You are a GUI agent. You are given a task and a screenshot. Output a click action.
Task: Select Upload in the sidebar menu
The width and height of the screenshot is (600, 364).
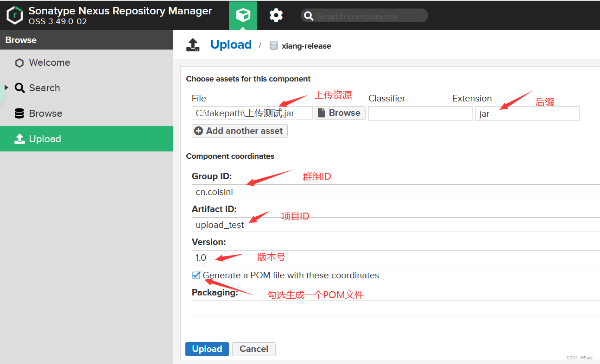point(87,139)
